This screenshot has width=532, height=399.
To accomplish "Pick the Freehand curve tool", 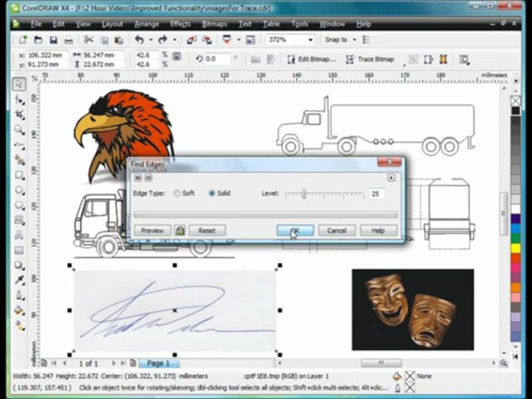I will click(19, 145).
